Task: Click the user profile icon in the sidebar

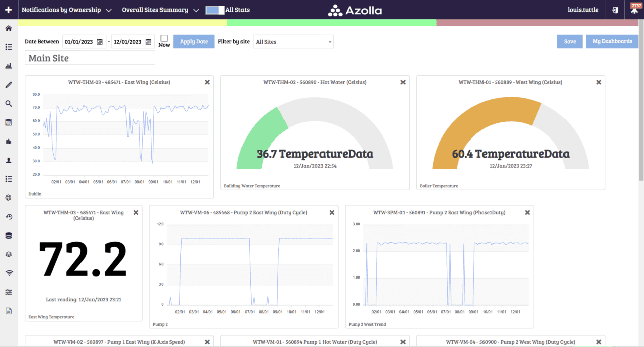Action: click(x=8, y=160)
